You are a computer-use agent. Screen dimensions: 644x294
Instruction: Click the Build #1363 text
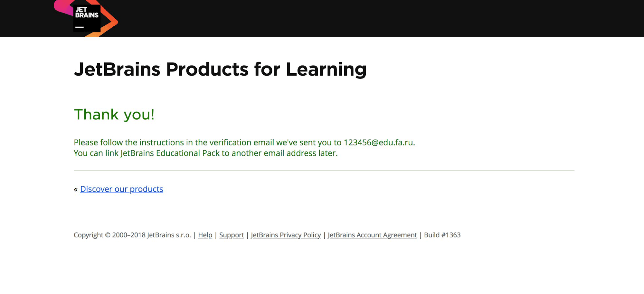442,235
